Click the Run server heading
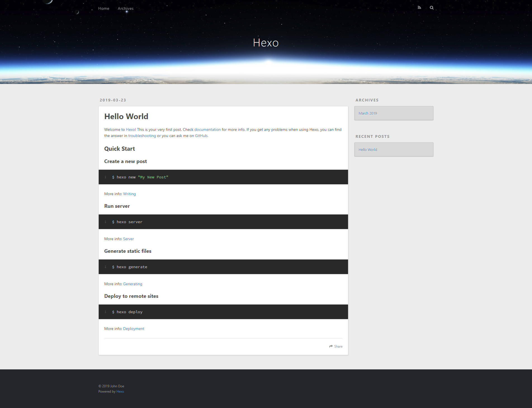Viewport: 532px width, 408px height. [117, 206]
